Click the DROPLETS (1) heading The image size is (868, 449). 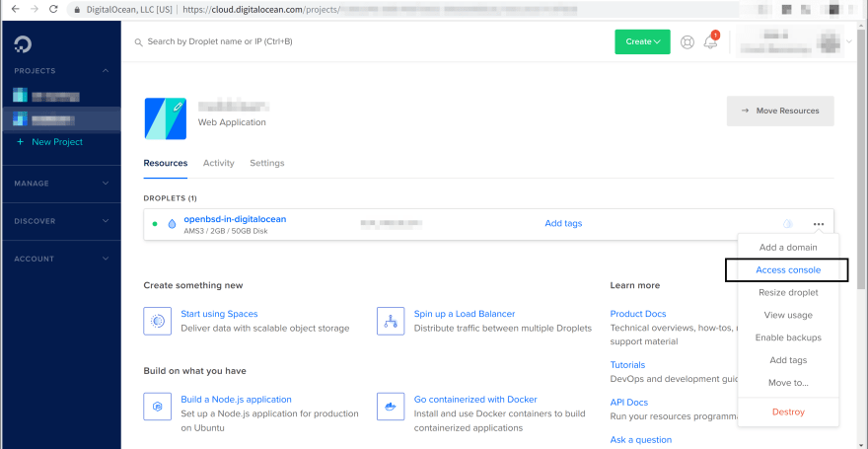click(x=170, y=197)
